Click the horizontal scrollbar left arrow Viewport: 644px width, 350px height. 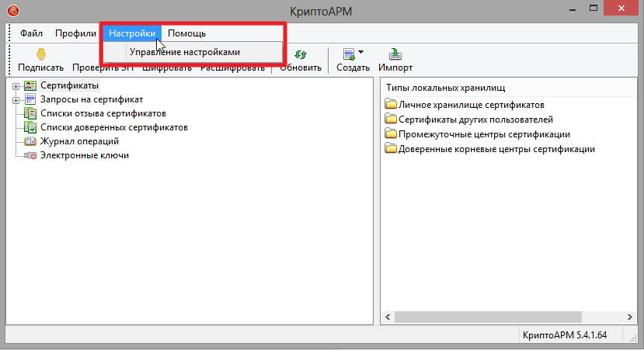tap(388, 317)
